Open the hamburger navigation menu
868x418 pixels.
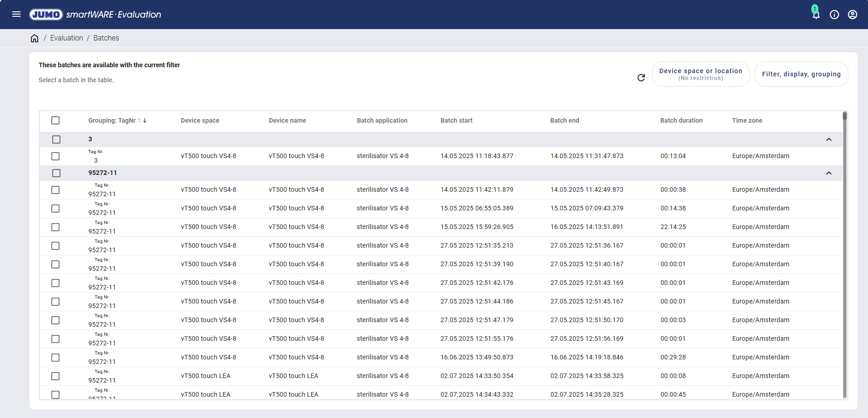click(x=16, y=14)
